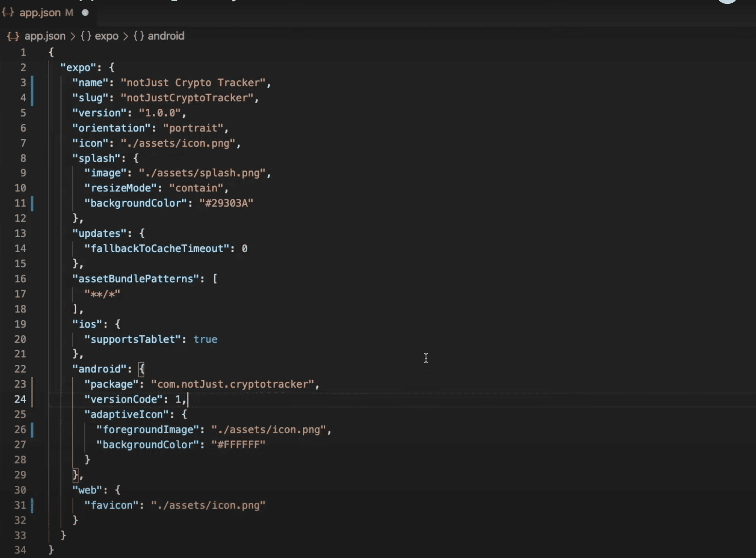Click the 0 value of fallbackToCacheTimeout

pos(245,248)
